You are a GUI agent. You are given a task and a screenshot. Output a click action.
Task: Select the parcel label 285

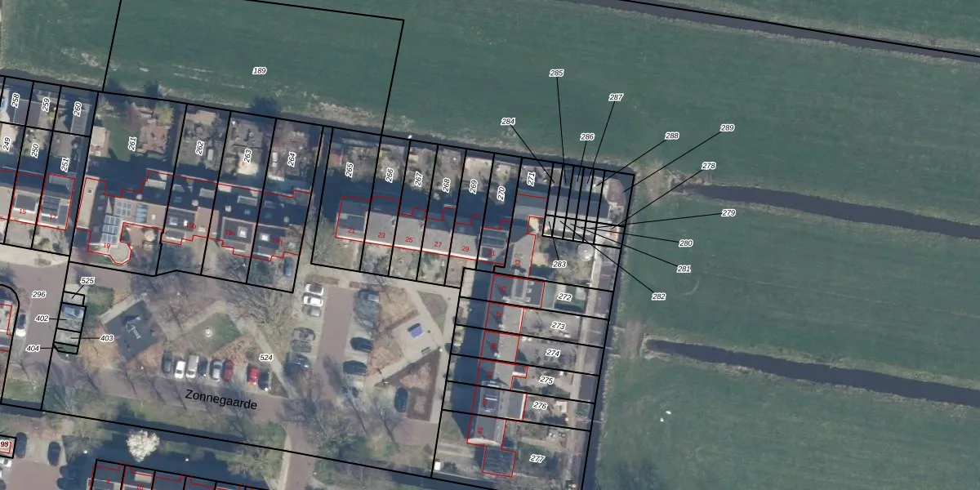tap(556, 73)
